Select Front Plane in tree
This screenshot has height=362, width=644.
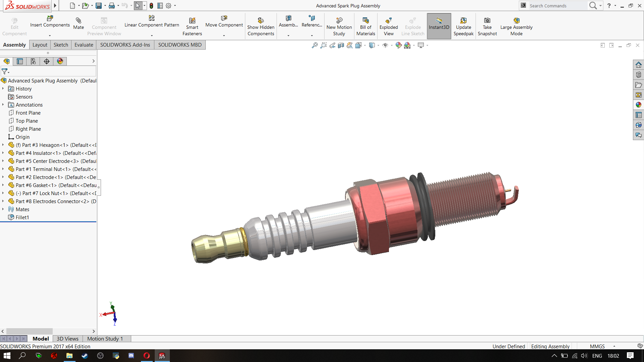pyautogui.click(x=28, y=113)
